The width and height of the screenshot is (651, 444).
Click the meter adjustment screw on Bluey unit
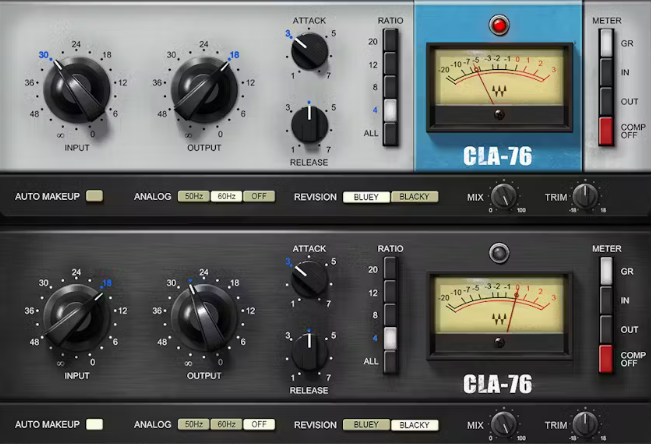(499, 114)
